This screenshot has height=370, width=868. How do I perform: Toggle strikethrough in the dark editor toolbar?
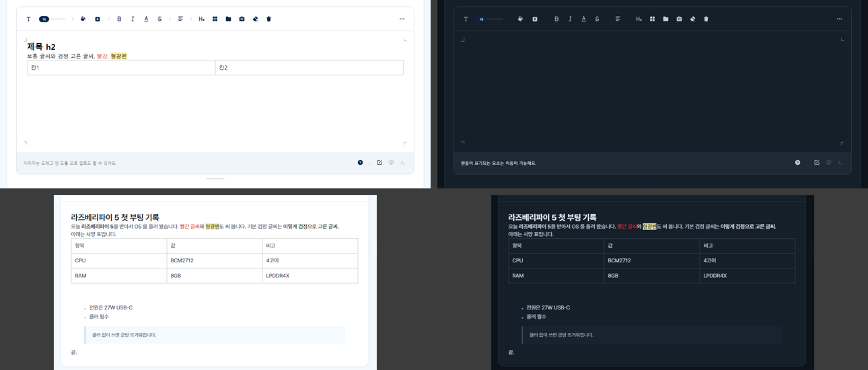(597, 19)
